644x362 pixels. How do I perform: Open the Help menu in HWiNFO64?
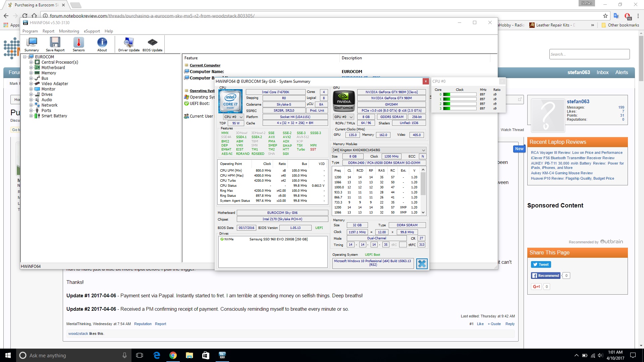click(x=109, y=31)
